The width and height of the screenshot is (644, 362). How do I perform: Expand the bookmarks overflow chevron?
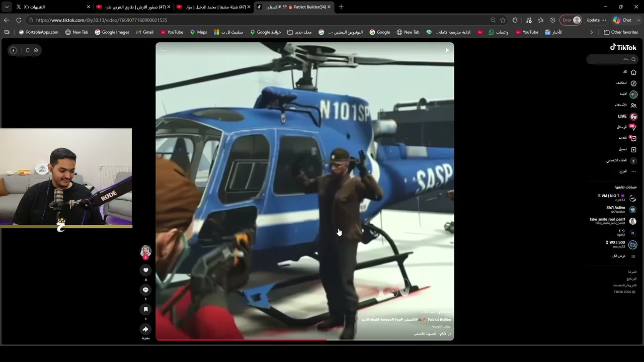[x=592, y=32]
